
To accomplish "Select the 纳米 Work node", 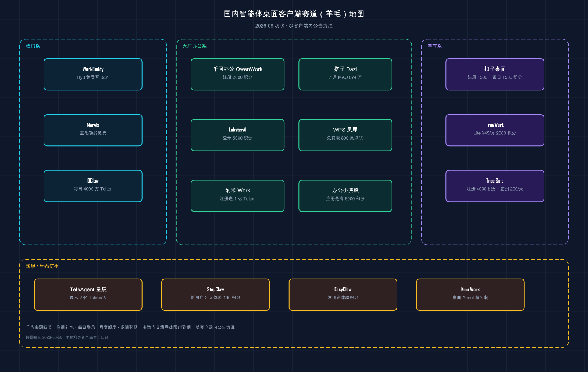I will [237, 196].
